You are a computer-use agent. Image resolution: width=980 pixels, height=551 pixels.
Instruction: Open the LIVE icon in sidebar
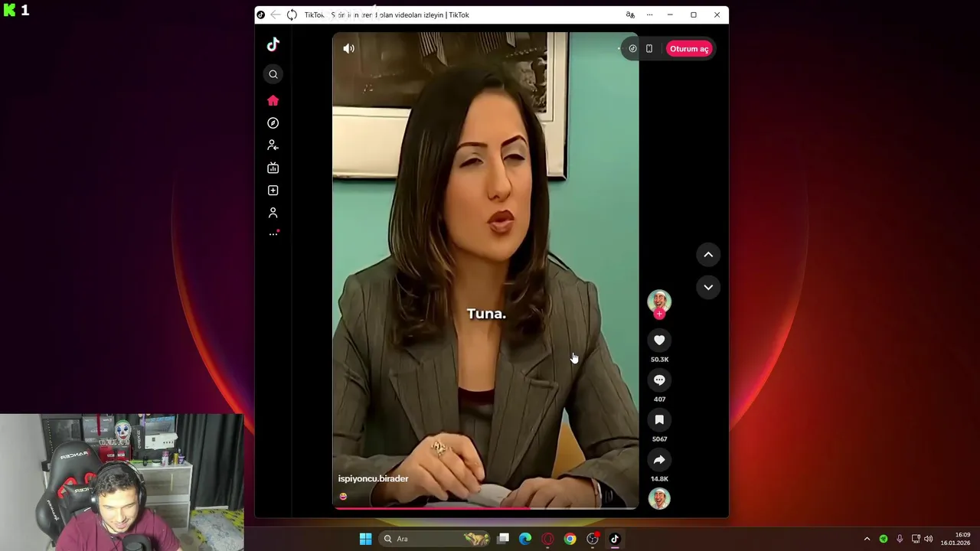(273, 168)
